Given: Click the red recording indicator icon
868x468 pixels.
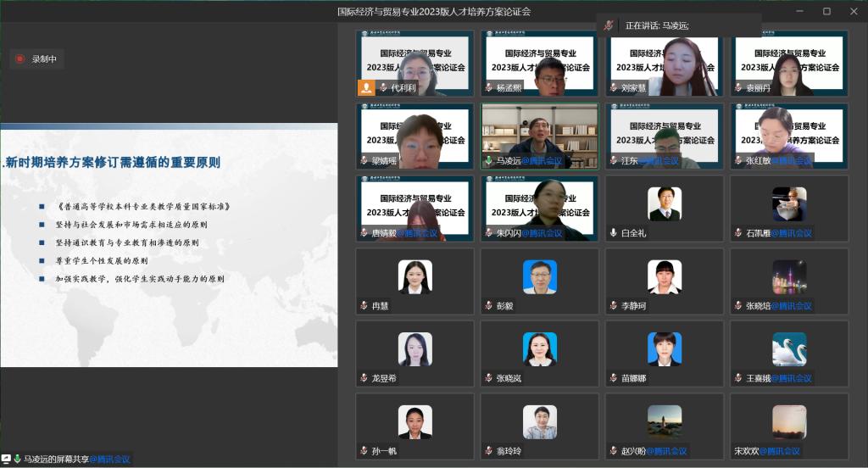Looking at the screenshot, I should pyautogui.click(x=20, y=59).
